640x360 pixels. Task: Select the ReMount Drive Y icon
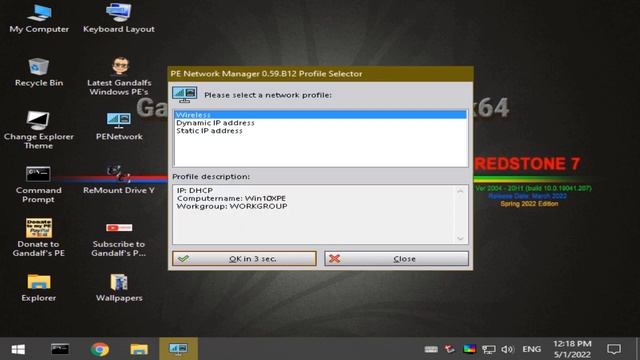pyautogui.click(x=119, y=180)
